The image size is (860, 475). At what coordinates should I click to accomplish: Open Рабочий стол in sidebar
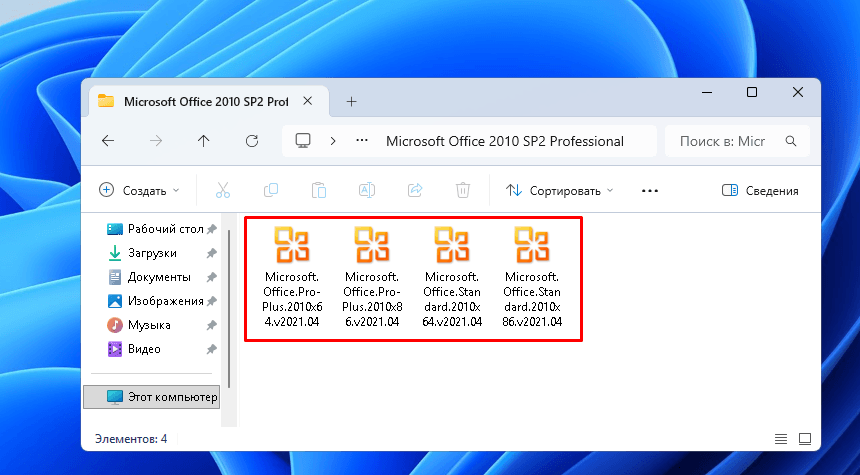point(155,229)
